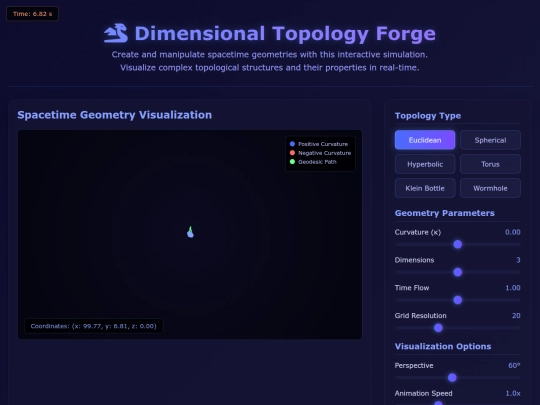Click the Time Flow slider handle
The height and width of the screenshot is (405, 540).
tap(457, 300)
